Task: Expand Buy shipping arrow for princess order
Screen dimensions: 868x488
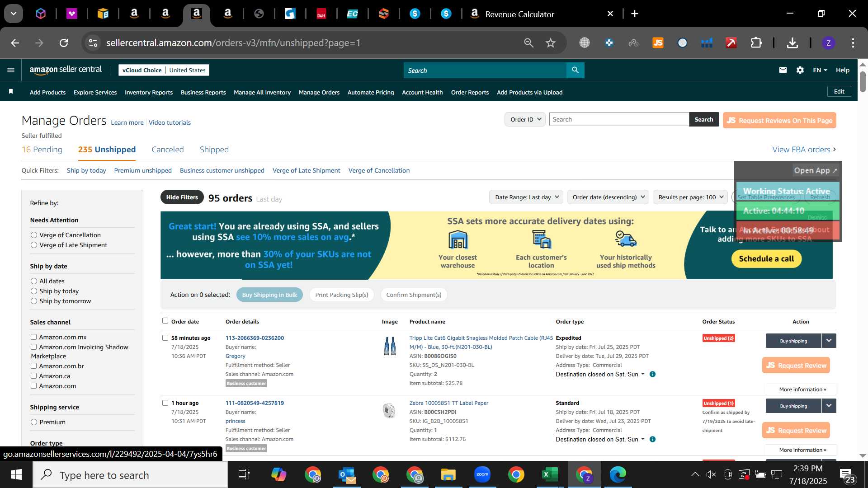Action: point(829,406)
